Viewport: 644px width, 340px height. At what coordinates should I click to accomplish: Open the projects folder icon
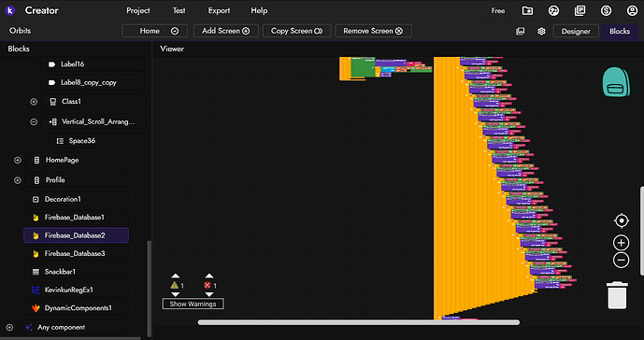(x=527, y=10)
